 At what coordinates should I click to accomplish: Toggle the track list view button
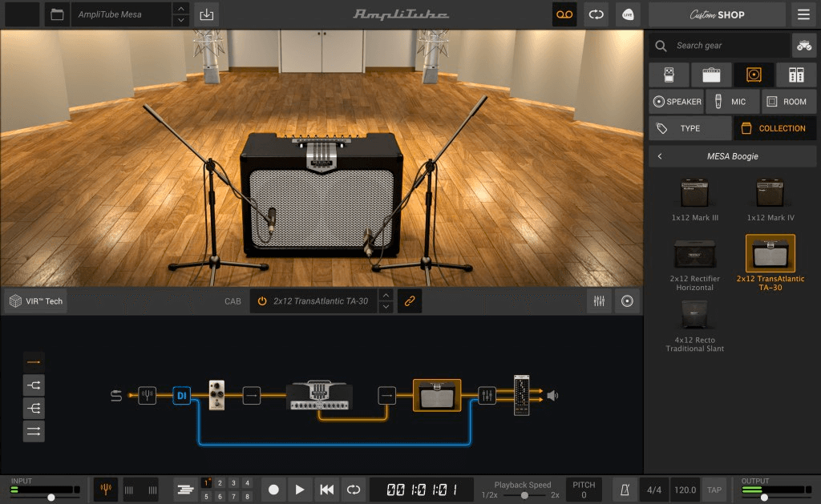click(x=185, y=490)
